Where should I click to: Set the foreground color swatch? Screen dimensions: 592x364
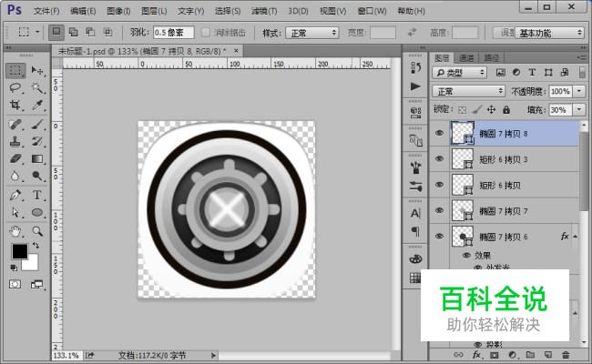[19, 251]
